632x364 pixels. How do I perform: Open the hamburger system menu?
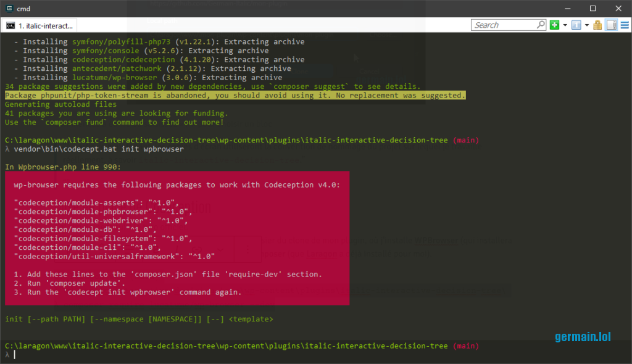(x=623, y=25)
